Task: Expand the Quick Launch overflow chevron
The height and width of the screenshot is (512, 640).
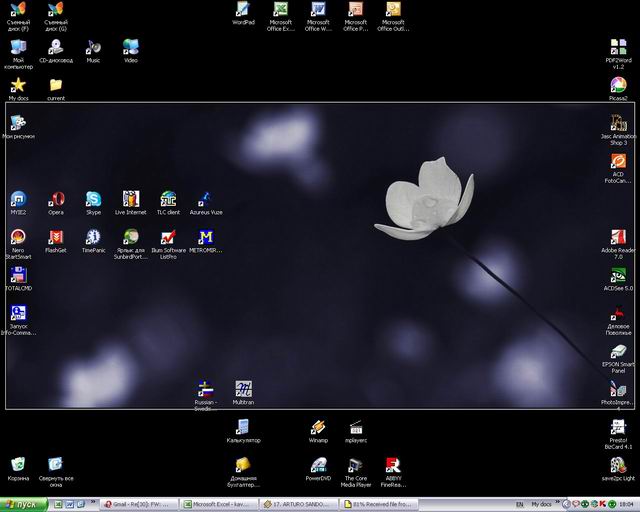Action: click(x=93, y=502)
